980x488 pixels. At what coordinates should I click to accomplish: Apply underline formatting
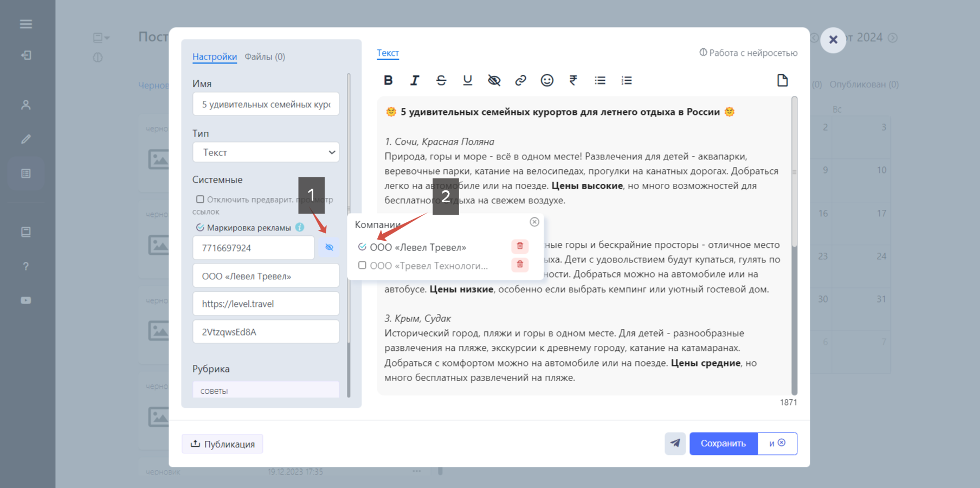click(468, 80)
